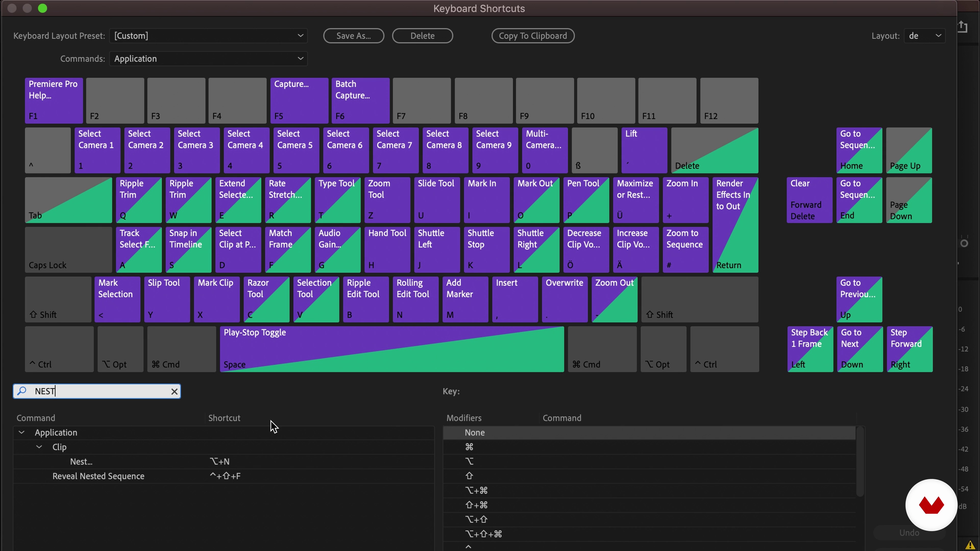Click the Mark Out O key
This screenshot has width=980, height=551.
(536, 200)
